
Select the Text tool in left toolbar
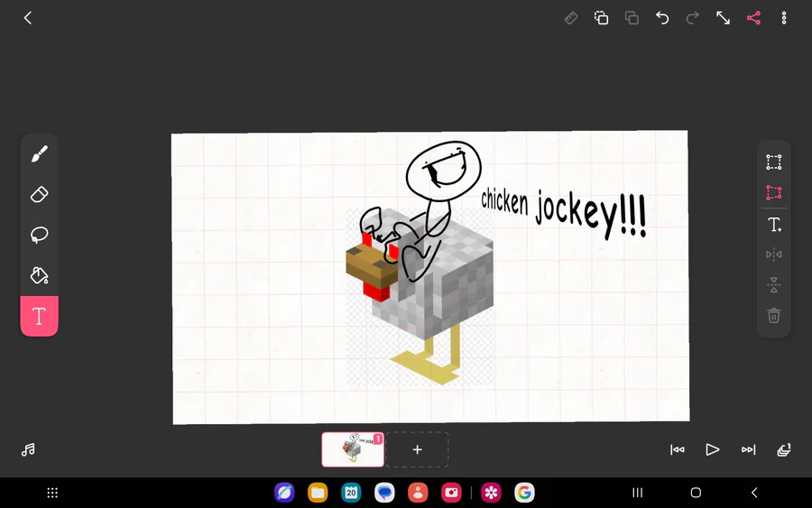[x=40, y=316]
